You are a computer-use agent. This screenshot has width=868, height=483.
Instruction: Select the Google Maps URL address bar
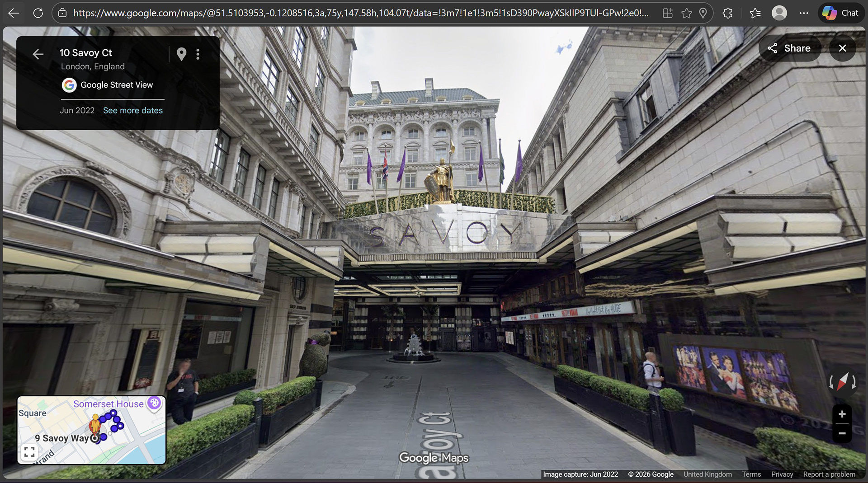coord(361,13)
